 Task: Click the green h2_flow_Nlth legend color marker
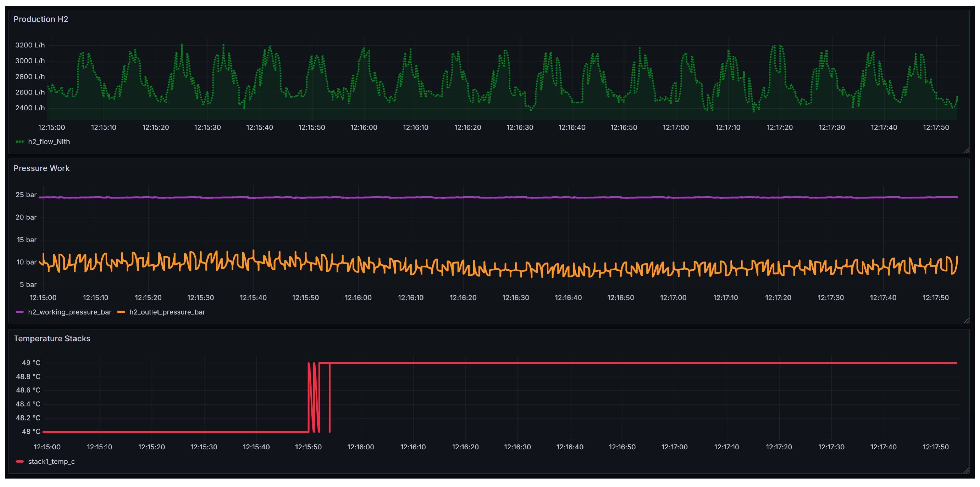(20, 142)
